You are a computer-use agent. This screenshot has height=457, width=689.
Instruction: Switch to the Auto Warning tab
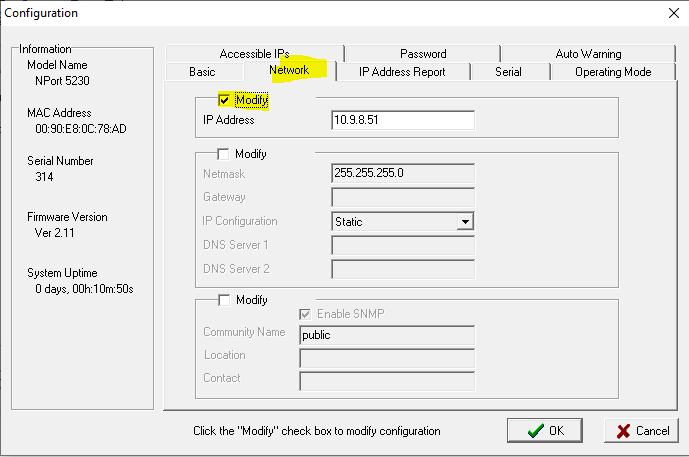(x=588, y=54)
